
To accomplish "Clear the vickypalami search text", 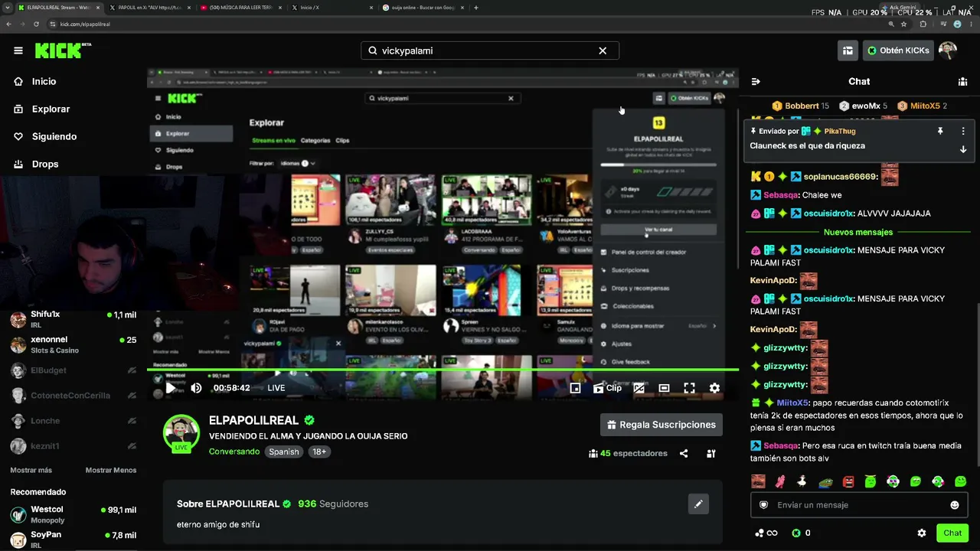I will 603,51.
